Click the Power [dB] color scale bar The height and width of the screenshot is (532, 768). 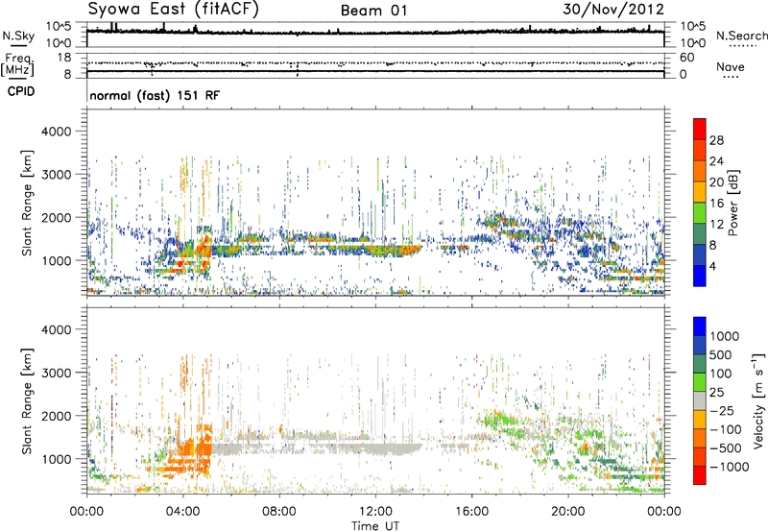tap(700, 202)
